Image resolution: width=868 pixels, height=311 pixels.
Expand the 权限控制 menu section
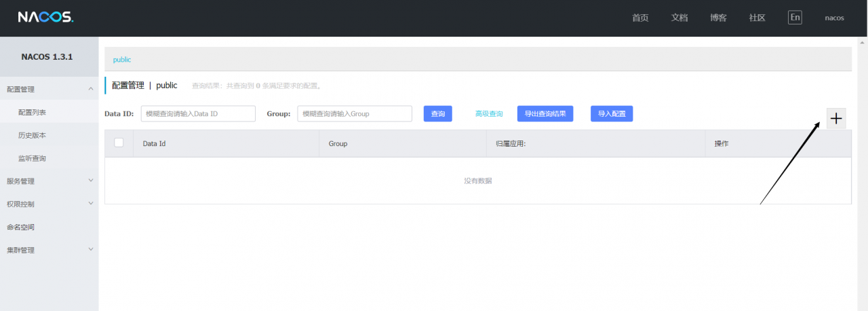tap(49, 204)
